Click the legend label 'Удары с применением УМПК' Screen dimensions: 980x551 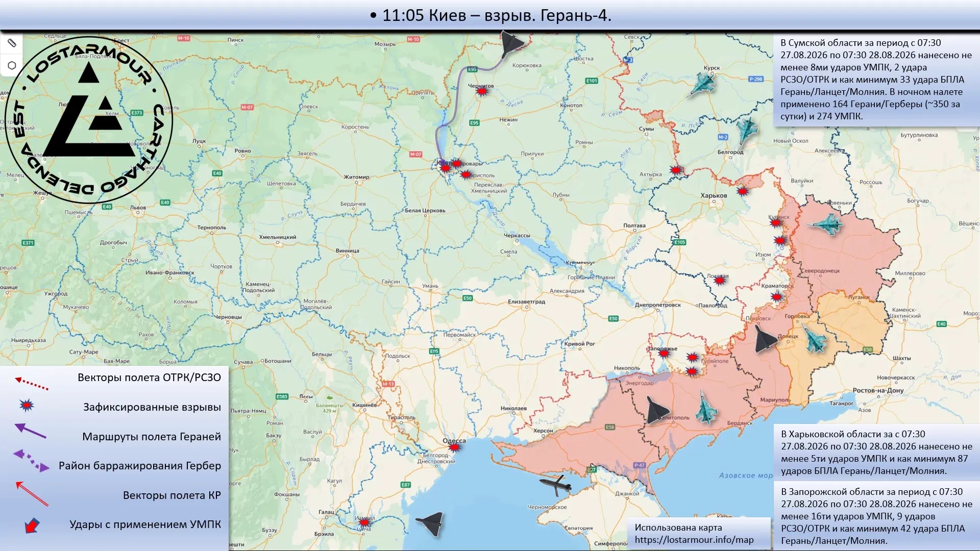coord(145,524)
